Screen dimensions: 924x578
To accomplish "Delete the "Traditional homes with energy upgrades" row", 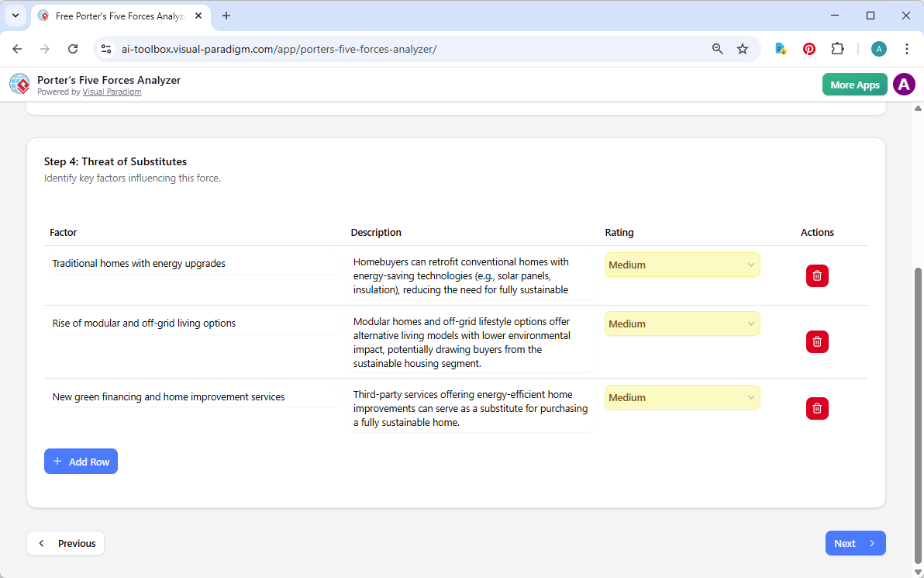I will 817,275.
